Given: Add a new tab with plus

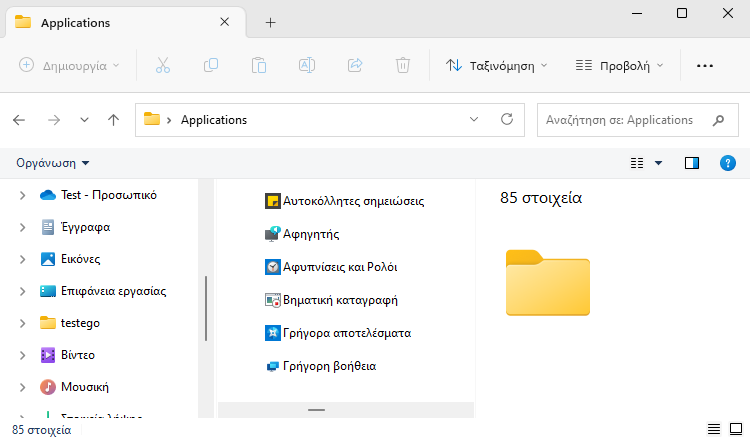Looking at the screenshot, I should pos(270,22).
